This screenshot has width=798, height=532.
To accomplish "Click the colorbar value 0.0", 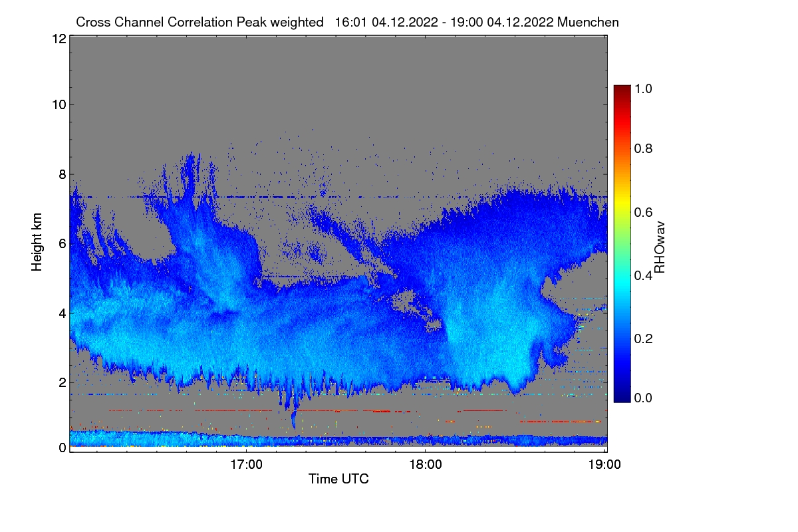I will [x=644, y=398].
